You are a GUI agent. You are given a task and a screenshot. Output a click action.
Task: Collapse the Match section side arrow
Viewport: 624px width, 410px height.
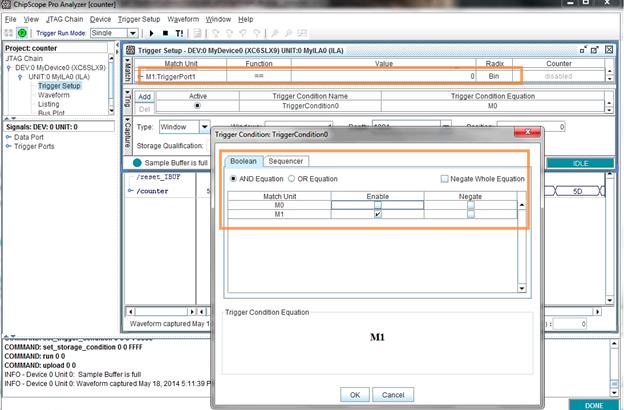[x=128, y=61]
